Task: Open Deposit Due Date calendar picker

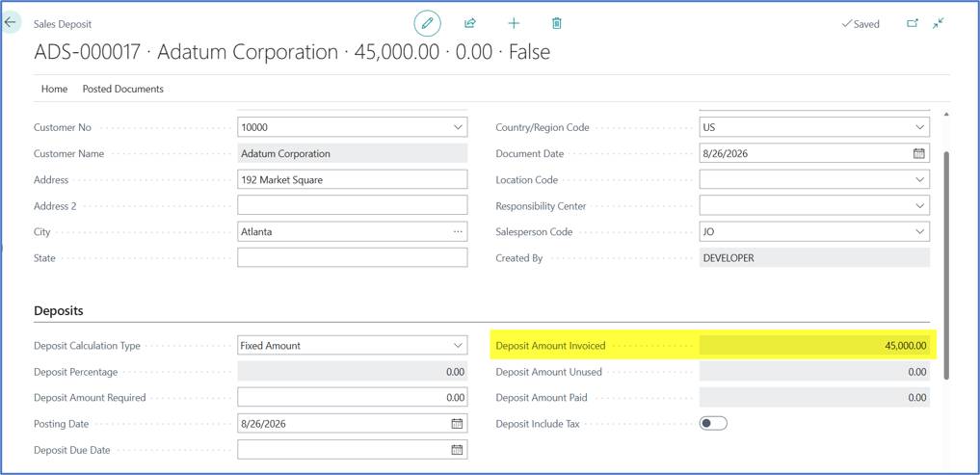Action: coord(457,449)
